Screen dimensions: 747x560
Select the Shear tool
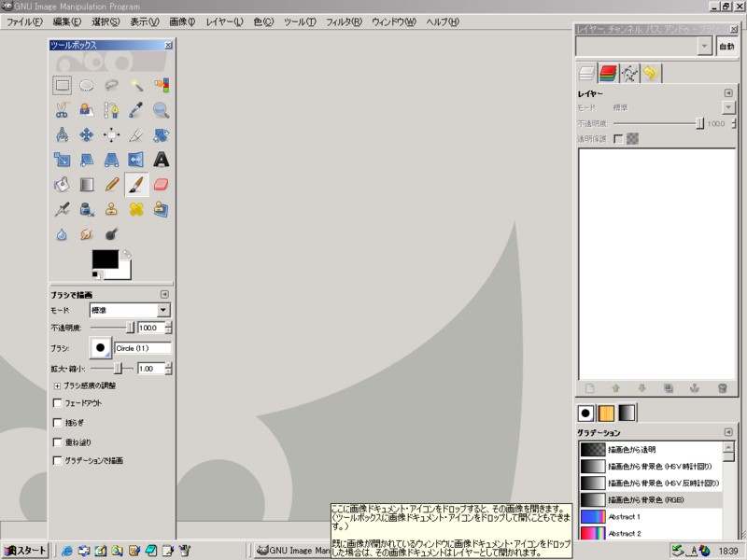86,160
